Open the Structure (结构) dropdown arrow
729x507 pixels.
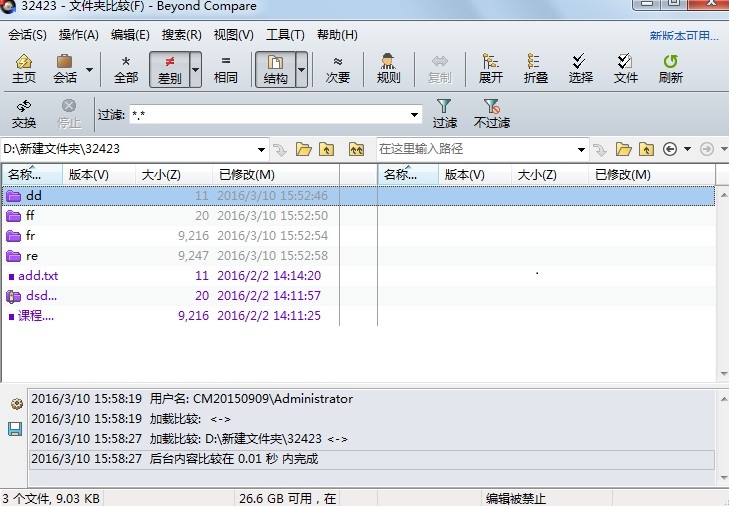[x=301, y=70]
